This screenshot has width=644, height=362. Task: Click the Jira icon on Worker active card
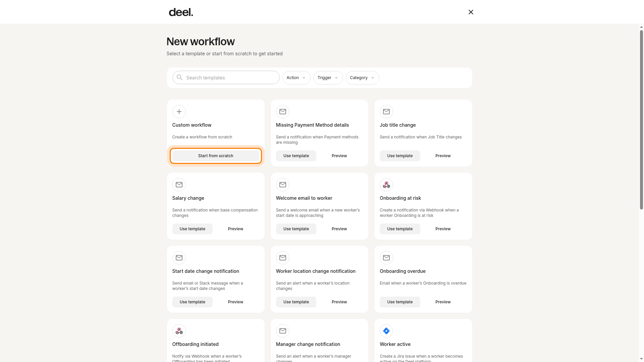click(x=386, y=331)
